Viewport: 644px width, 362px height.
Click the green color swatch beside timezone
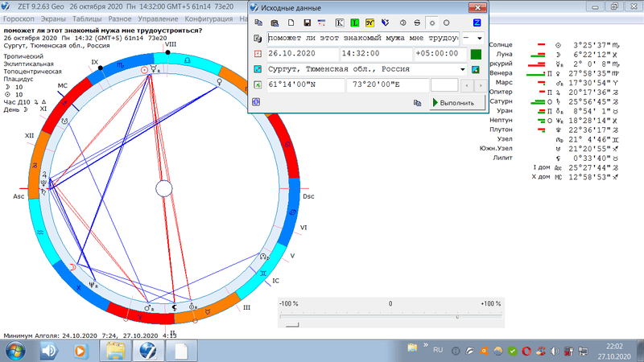[x=476, y=54]
